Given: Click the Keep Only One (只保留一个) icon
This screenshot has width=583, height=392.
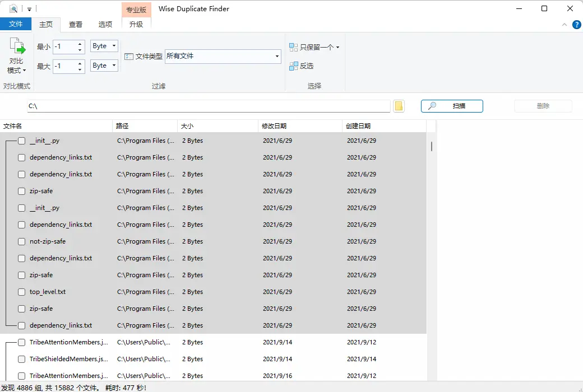Looking at the screenshot, I should tap(293, 47).
